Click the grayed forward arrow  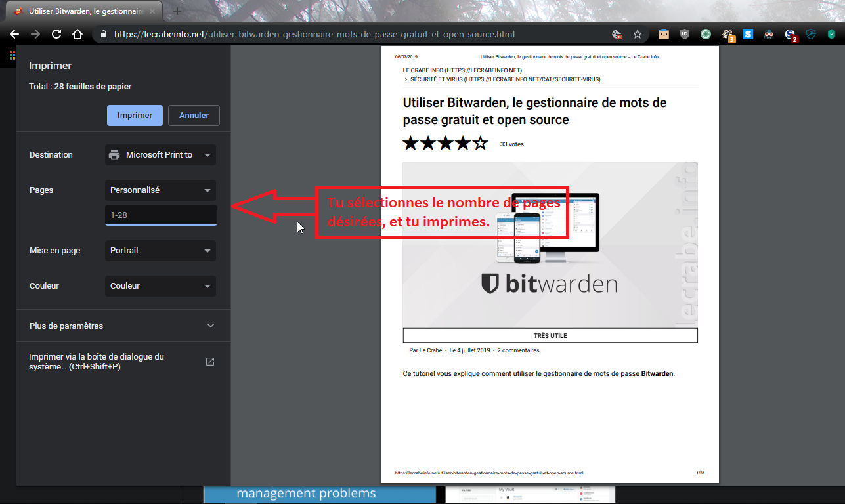point(35,34)
